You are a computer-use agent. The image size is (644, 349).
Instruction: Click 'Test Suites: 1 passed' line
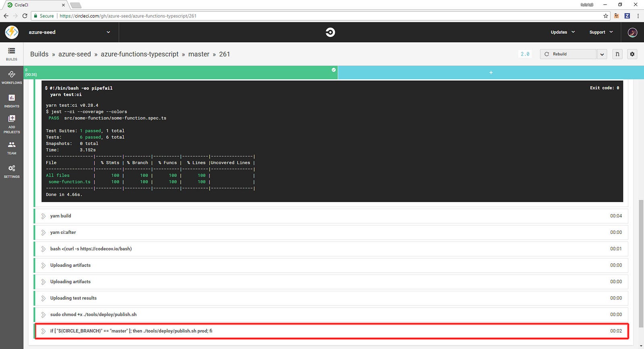85,131
